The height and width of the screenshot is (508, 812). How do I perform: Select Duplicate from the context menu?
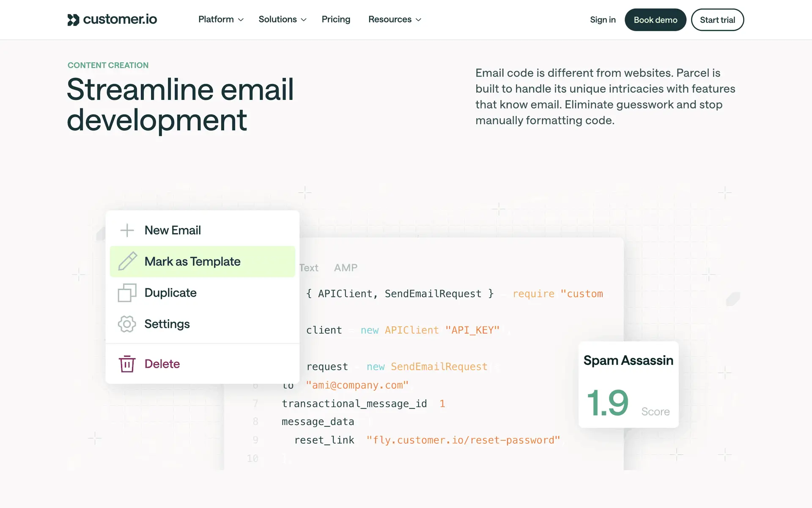click(170, 293)
